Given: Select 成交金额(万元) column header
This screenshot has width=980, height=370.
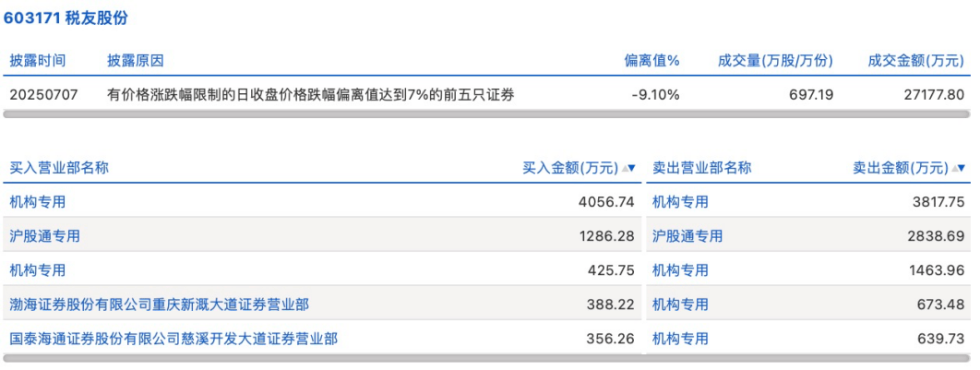Looking at the screenshot, I should pos(915,61).
